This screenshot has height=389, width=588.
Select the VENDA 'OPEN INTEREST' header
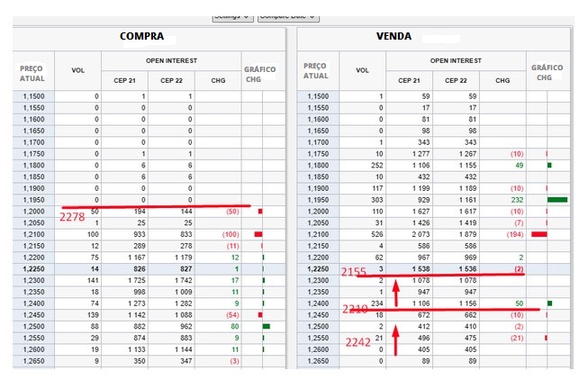point(456,60)
